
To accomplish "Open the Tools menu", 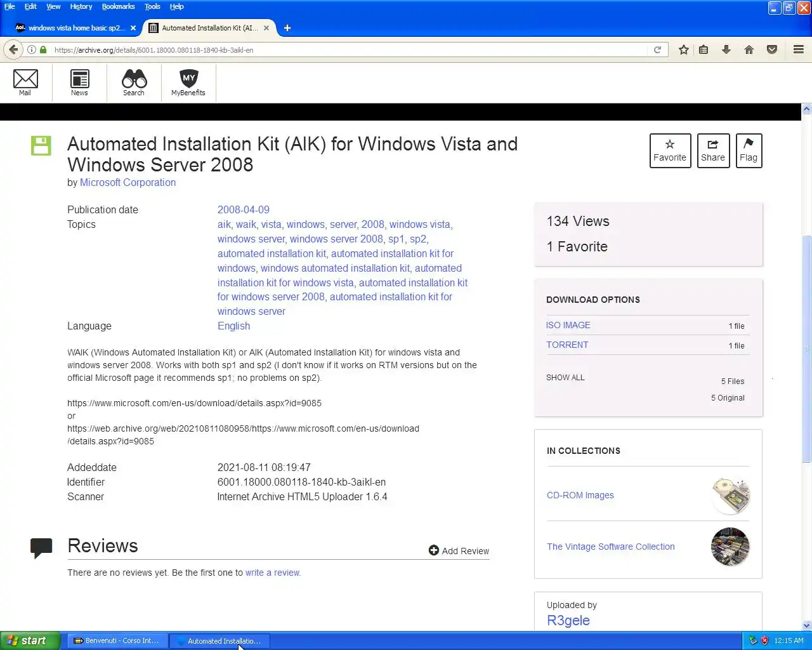I will coord(152,6).
